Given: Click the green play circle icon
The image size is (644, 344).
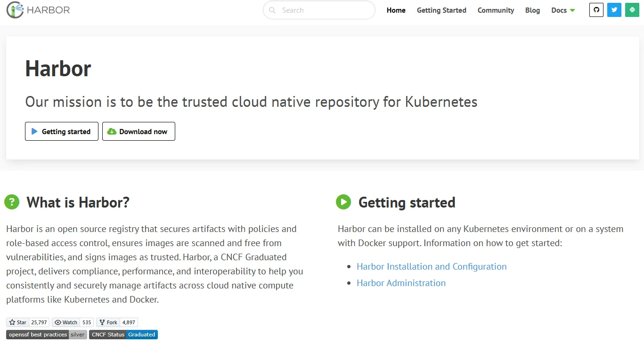Looking at the screenshot, I should (x=343, y=202).
